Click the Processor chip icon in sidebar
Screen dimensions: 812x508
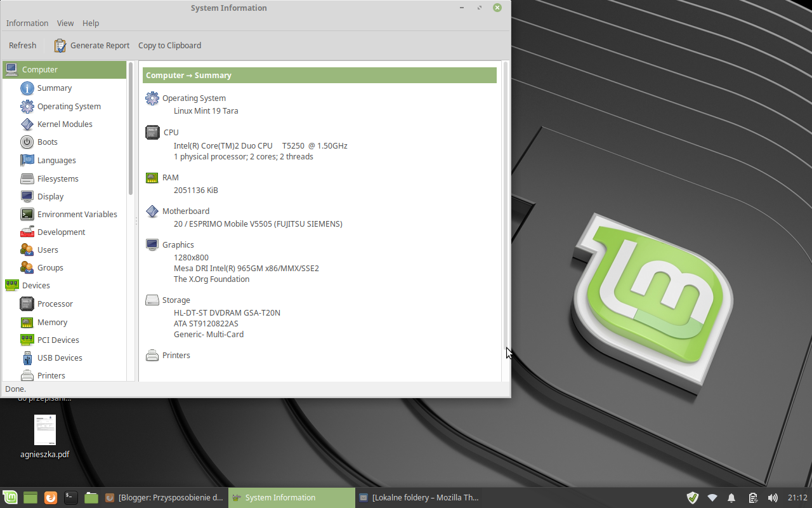click(27, 304)
